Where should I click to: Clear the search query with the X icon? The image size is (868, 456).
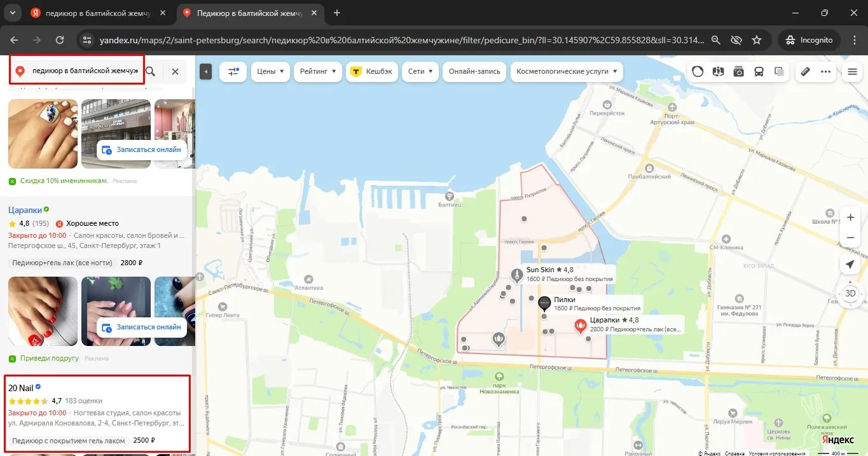coord(175,72)
